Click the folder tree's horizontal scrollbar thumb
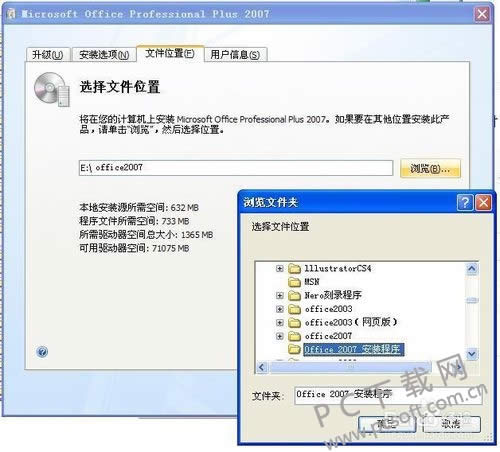 tap(351, 367)
